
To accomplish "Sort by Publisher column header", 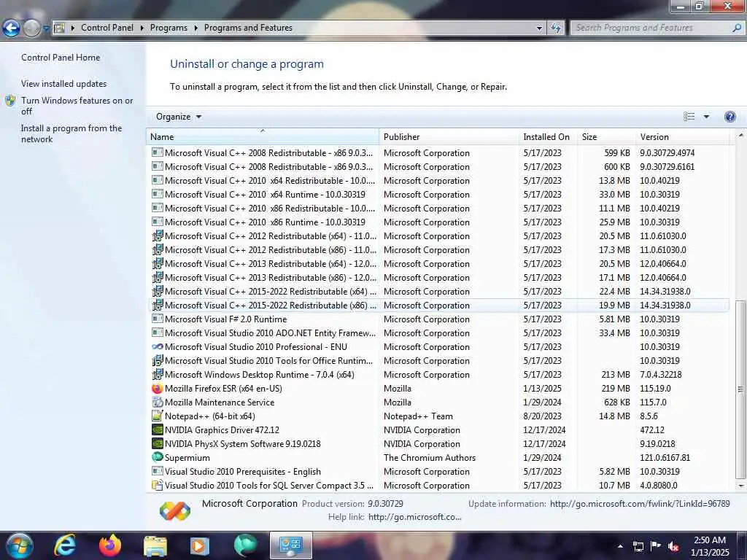I will point(449,136).
